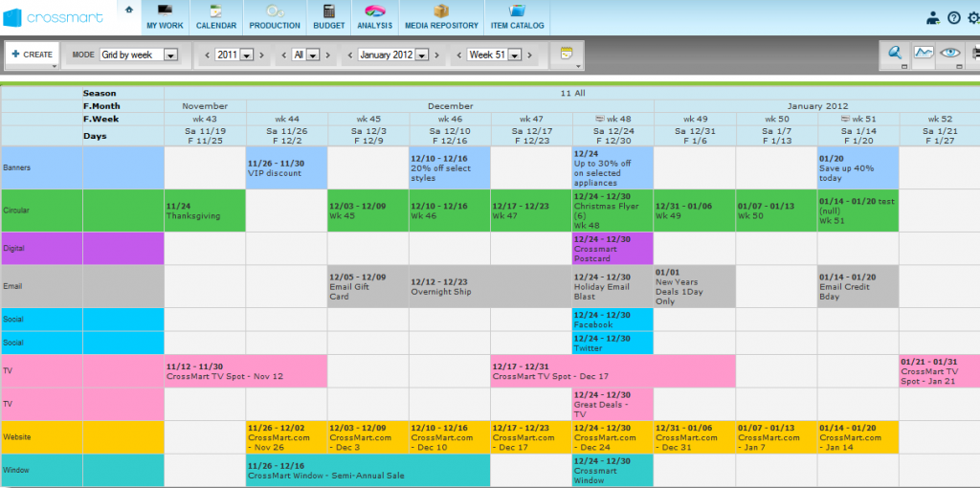Open the Email Gift Card event
This screenshot has width=980, height=488.
[368, 286]
